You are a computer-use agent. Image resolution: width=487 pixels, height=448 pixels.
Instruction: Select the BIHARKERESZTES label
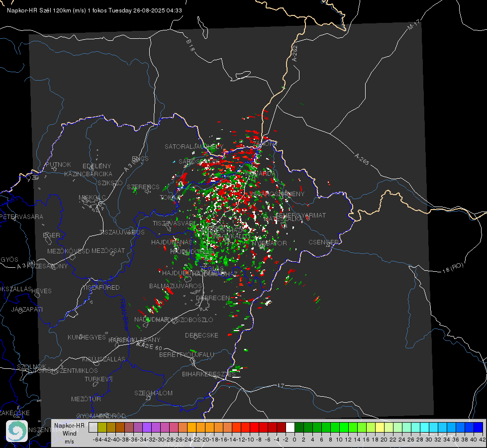point(209,374)
